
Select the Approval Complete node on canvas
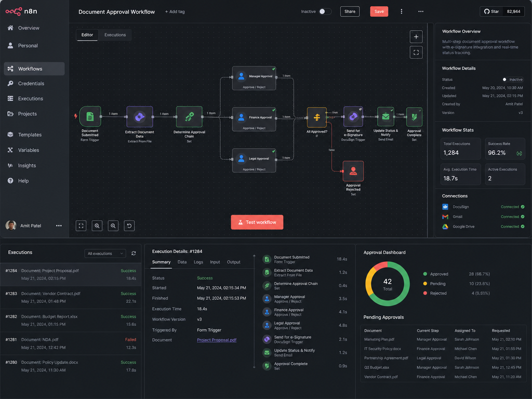click(414, 117)
